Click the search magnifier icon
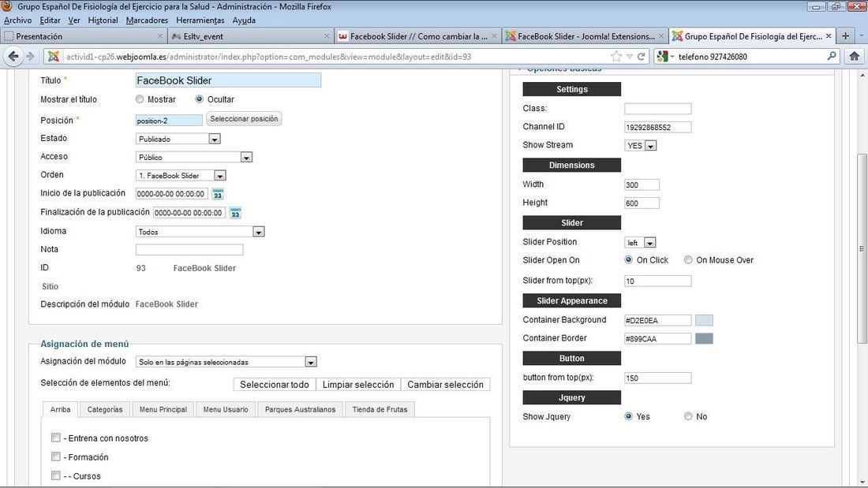The height and width of the screenshot is (488, 868). point(832,57)
